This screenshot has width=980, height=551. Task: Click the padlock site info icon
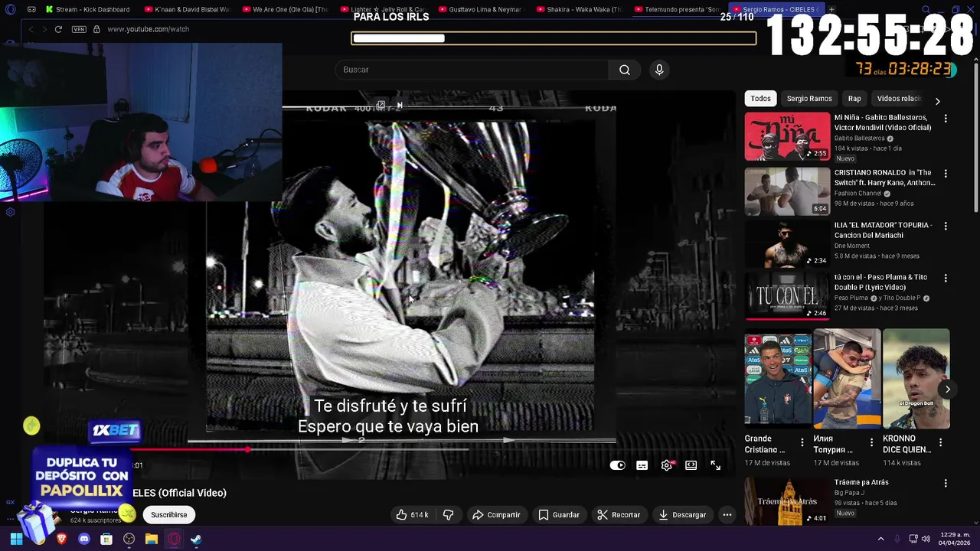(96, 29)
